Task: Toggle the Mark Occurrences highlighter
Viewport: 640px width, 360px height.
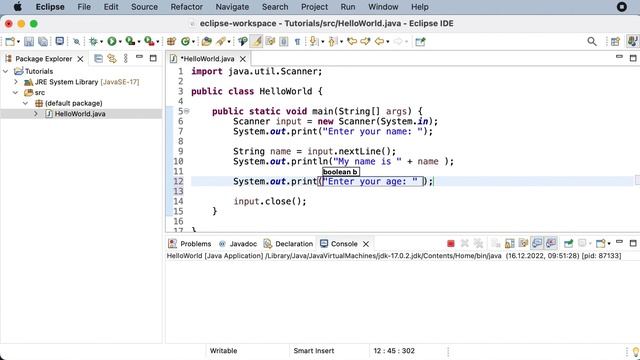Action: click(256, 41)
